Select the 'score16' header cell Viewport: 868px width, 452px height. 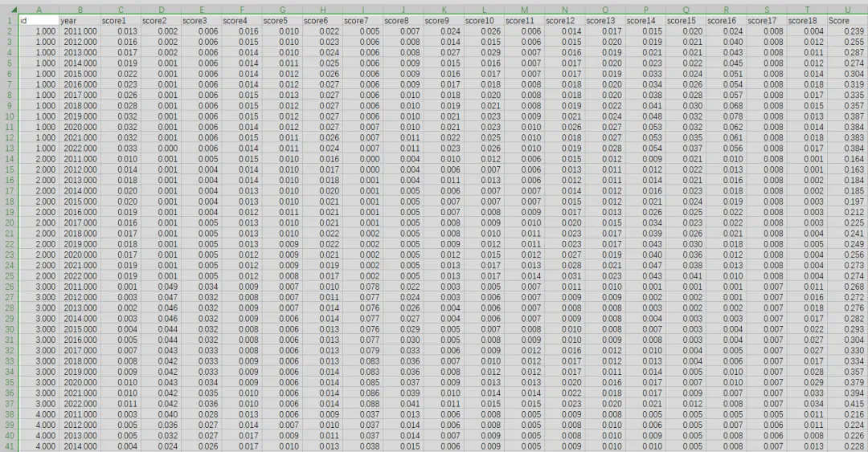coord(727,20)
